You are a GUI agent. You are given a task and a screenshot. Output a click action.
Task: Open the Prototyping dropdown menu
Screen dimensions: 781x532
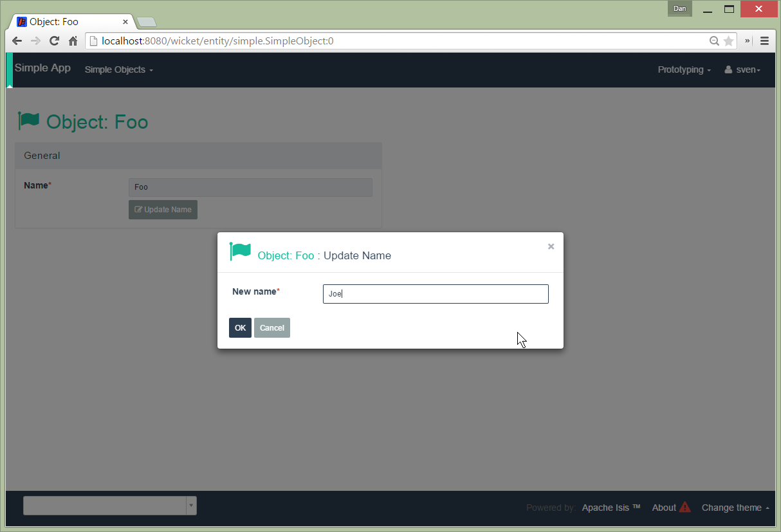[684, 69]
